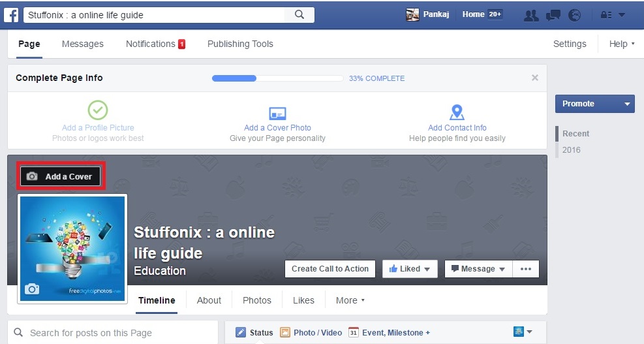Click the 33% COMPLETE text
The height and width of the screenshot is (344, 644).
[376, 78]
